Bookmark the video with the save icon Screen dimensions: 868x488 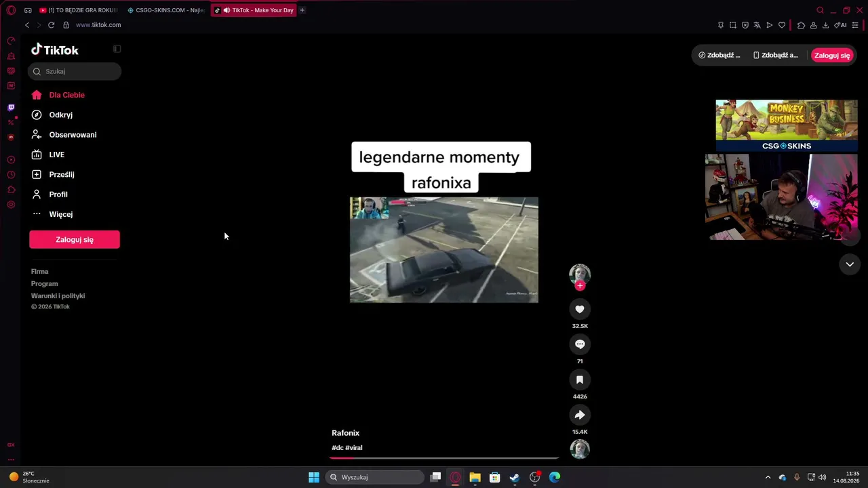point(580,380)
